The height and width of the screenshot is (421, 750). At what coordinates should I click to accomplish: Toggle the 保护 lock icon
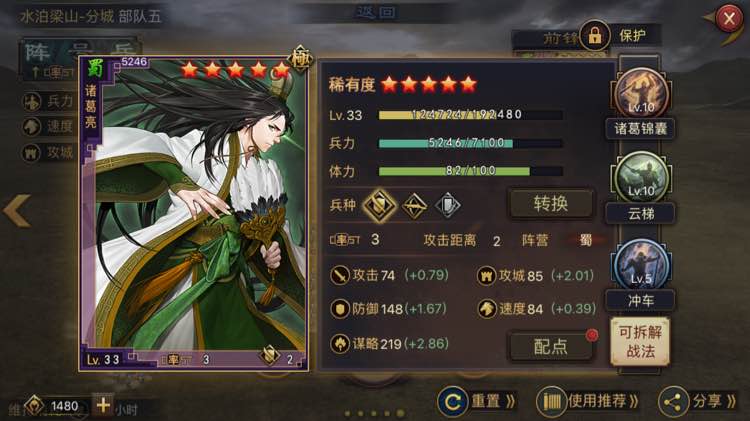coord(595,35)
